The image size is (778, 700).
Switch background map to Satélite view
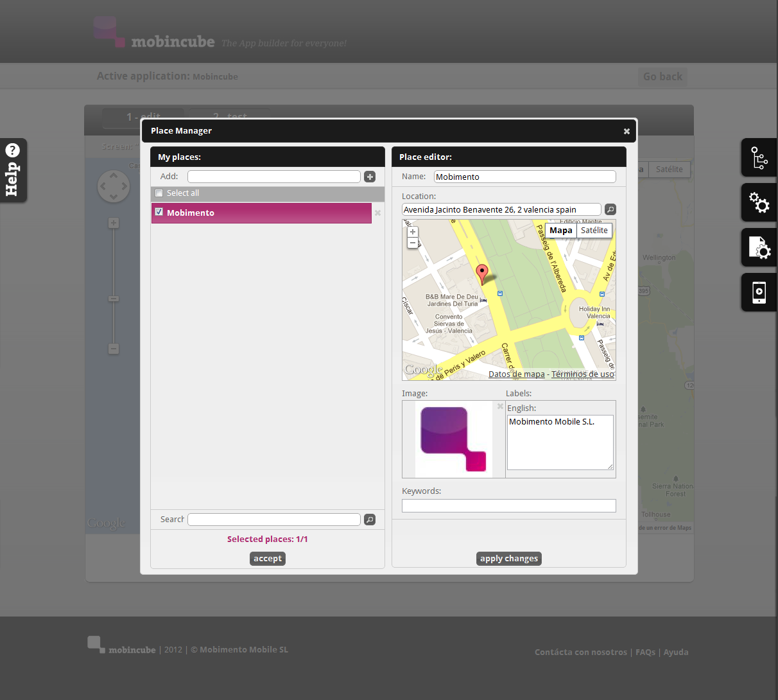(670, 170)
